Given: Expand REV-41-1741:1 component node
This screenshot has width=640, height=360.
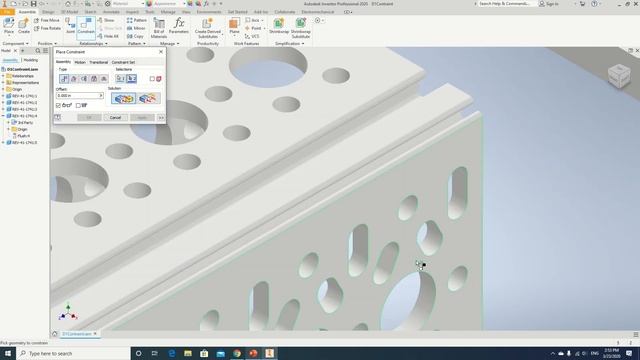Looking at the screenshot, I should [3, 96].
